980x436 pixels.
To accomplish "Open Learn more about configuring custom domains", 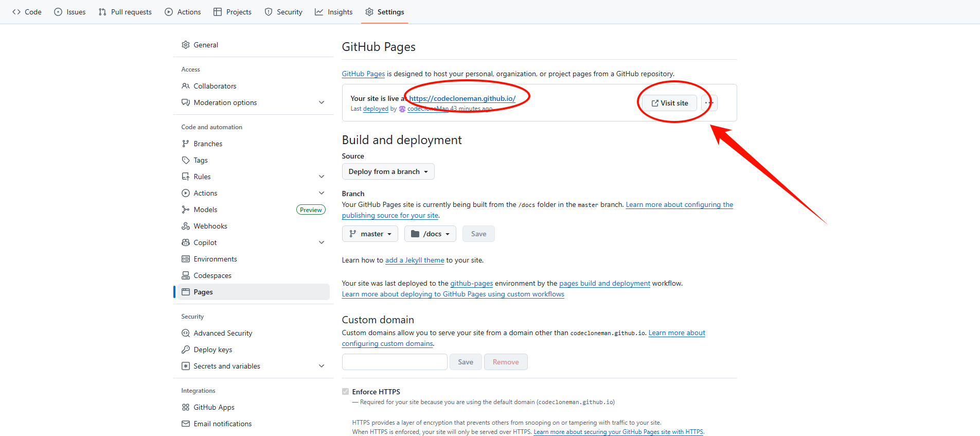I will (x=676, y=333).
